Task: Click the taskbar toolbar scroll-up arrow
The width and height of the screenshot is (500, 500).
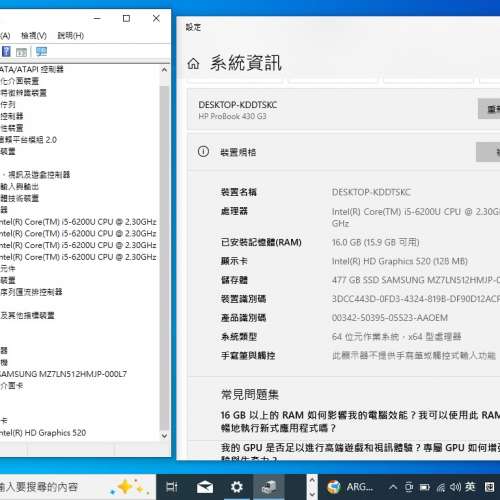Action: [312, 480]
